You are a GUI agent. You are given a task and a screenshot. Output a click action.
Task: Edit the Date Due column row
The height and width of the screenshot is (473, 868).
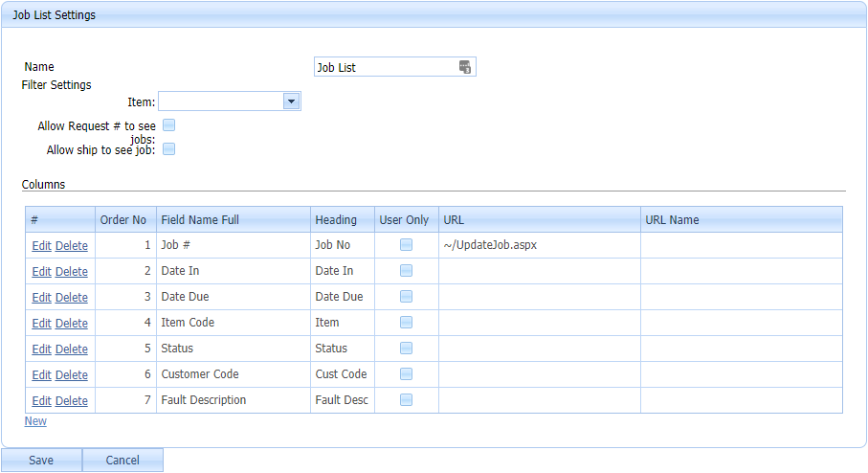(41, 298)
